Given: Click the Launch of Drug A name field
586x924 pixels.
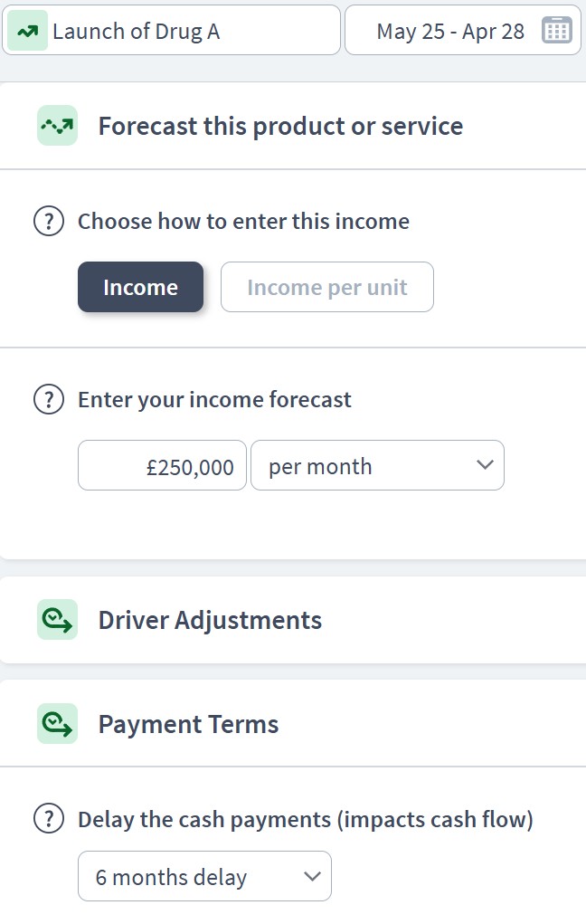Looking at the screenshot, I should [172, 31].
